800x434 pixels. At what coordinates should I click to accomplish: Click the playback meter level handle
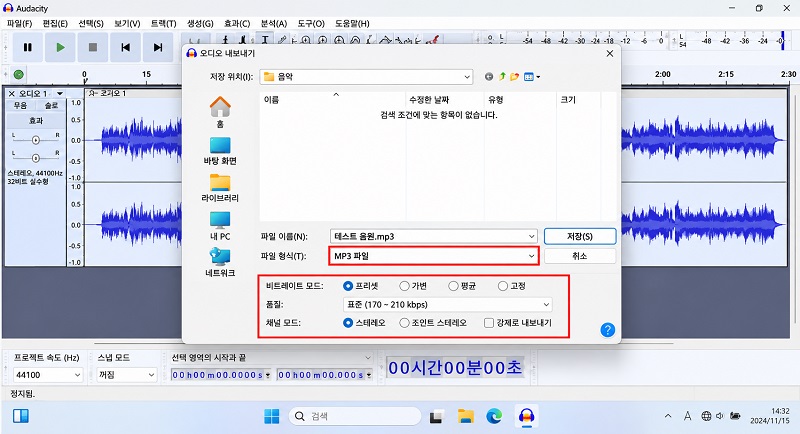tap(782, 41)
